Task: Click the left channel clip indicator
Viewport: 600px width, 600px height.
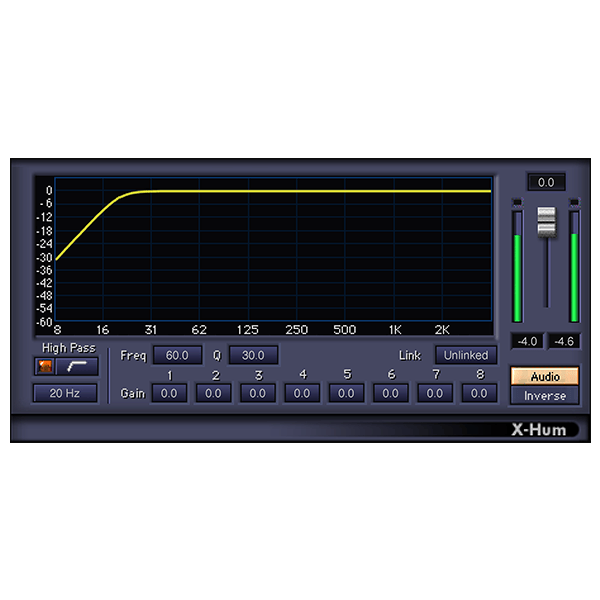Action: pyautogui.click(x=517, y=202)
